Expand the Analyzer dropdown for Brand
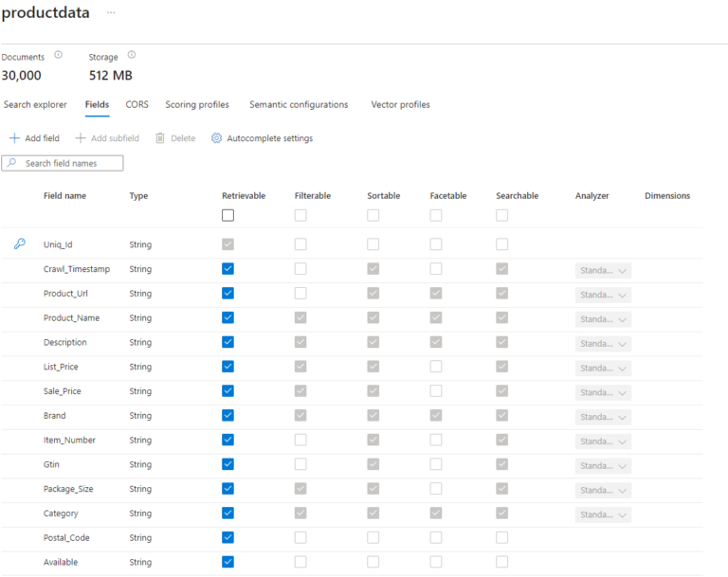The height and width of the screenshot is (577, 728). [603, 417]
